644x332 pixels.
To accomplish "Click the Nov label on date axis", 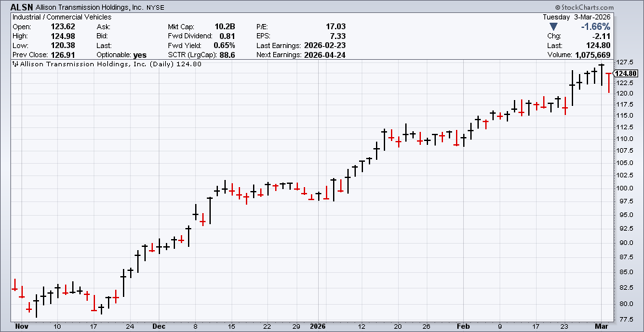I will [x=21, y=326].
